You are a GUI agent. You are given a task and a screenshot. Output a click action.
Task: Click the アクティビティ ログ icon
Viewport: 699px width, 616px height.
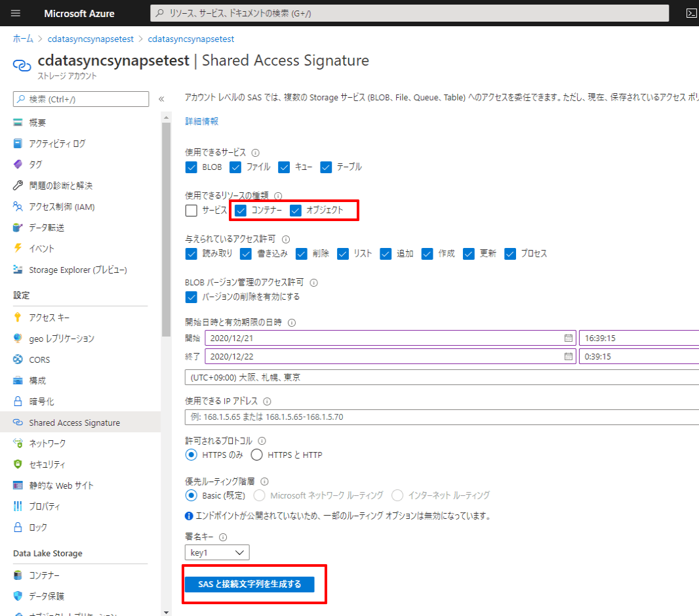(x=18, y=143)
